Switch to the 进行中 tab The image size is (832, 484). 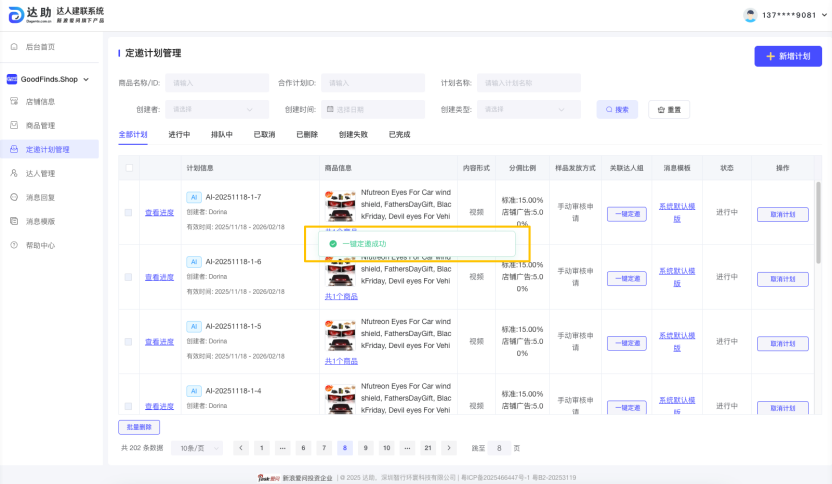coord(180,134)
